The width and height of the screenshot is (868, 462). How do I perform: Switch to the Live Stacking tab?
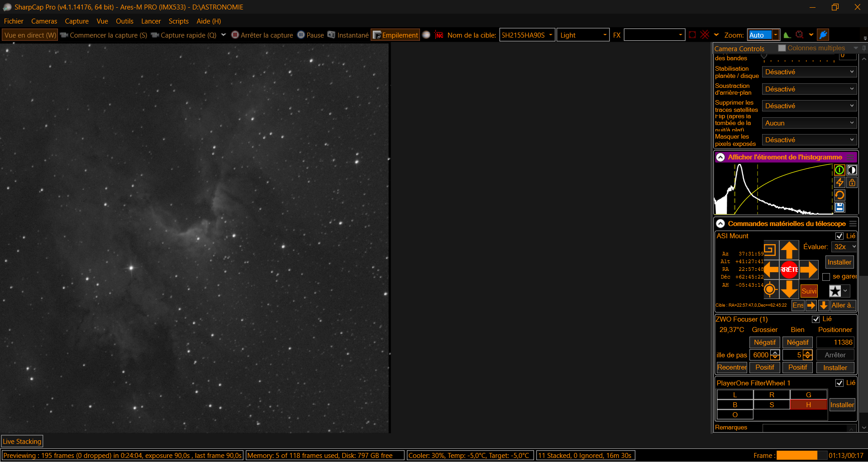[22, 441]
